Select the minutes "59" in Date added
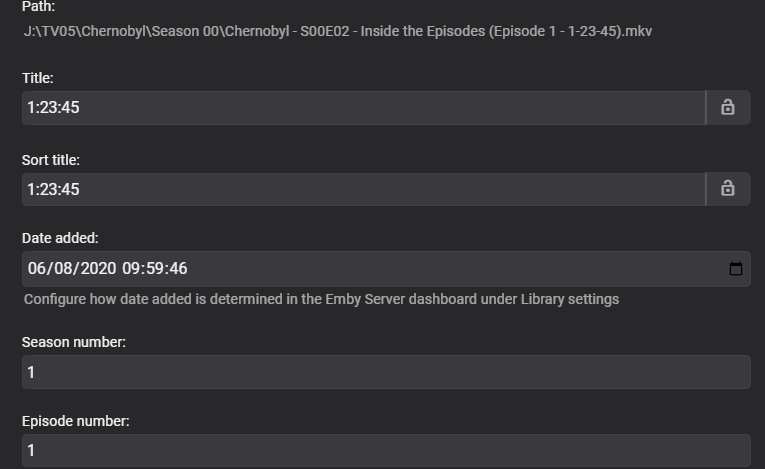Image resolution: width=765 pixels, height=469 pixels. [x=156, y=268]
